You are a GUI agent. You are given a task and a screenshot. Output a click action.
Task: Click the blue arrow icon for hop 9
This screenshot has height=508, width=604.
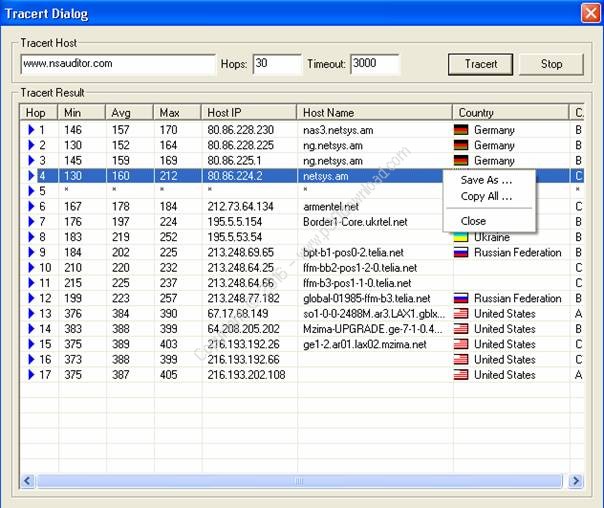pos(32,252)
